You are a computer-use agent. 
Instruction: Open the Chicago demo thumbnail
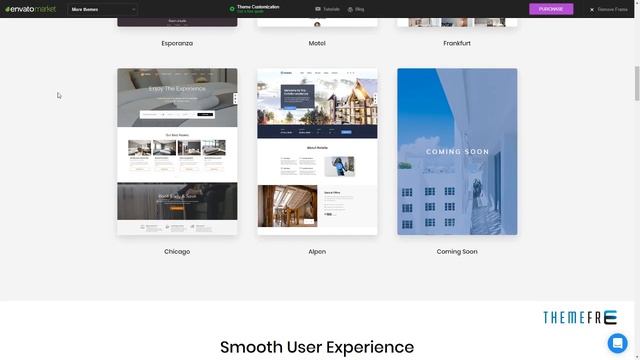point(177,151)
